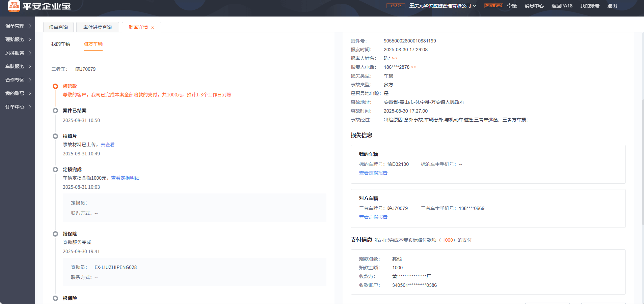The image size is (644, 304).
Task: Click the 领赔款 timeline step marker
Action: [55, 86]
